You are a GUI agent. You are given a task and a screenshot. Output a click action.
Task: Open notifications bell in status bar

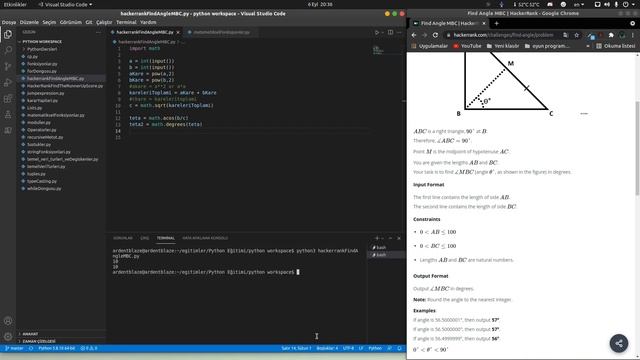[399, 349]
